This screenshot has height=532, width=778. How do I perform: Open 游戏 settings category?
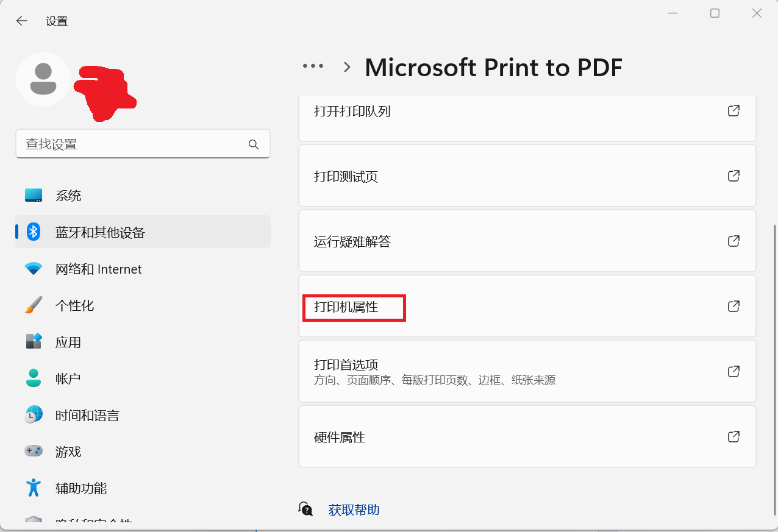click(143, 452)
